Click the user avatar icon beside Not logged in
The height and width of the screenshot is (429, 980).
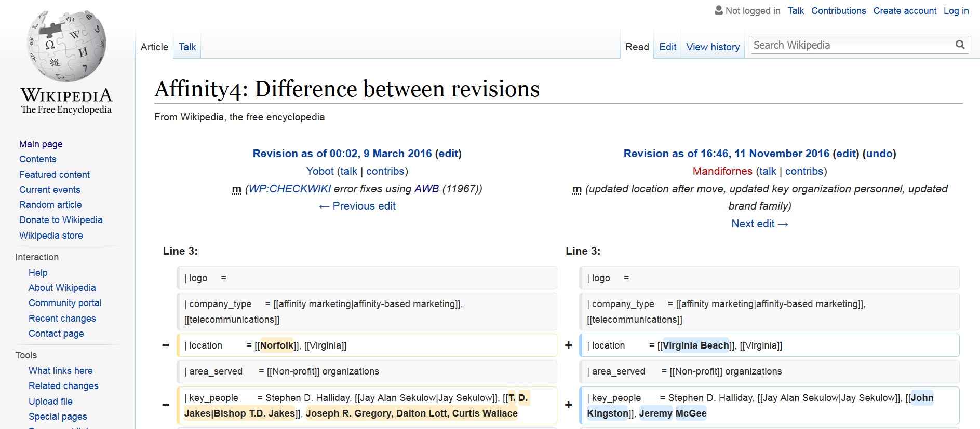click(718, 10)
